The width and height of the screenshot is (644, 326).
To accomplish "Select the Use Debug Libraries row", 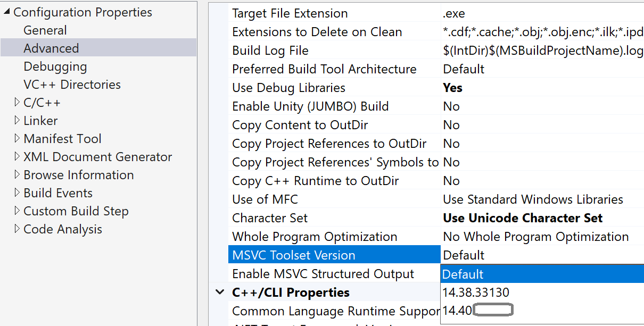I will coord(289,88).
